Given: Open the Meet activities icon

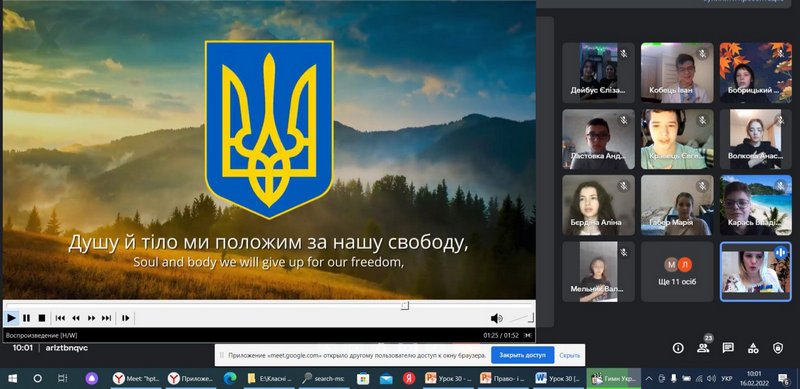Looking at the screenshot, I should tap(753, 348).
